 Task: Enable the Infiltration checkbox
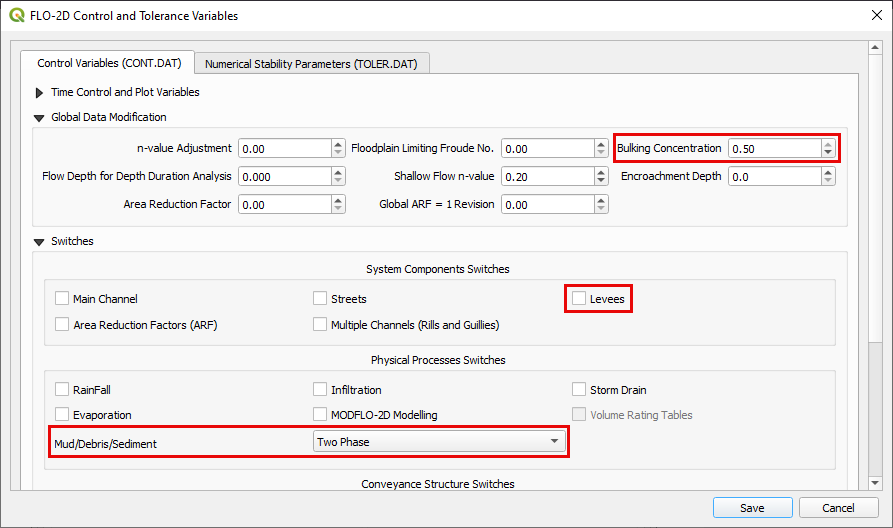pyautogui.click(x=320, y=390)
